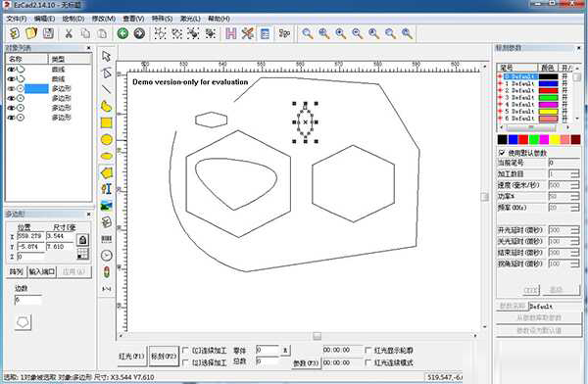Click the 输入端口 button
Screen dimensions: 588x384
pyautogui.click(x=42, y=271)
